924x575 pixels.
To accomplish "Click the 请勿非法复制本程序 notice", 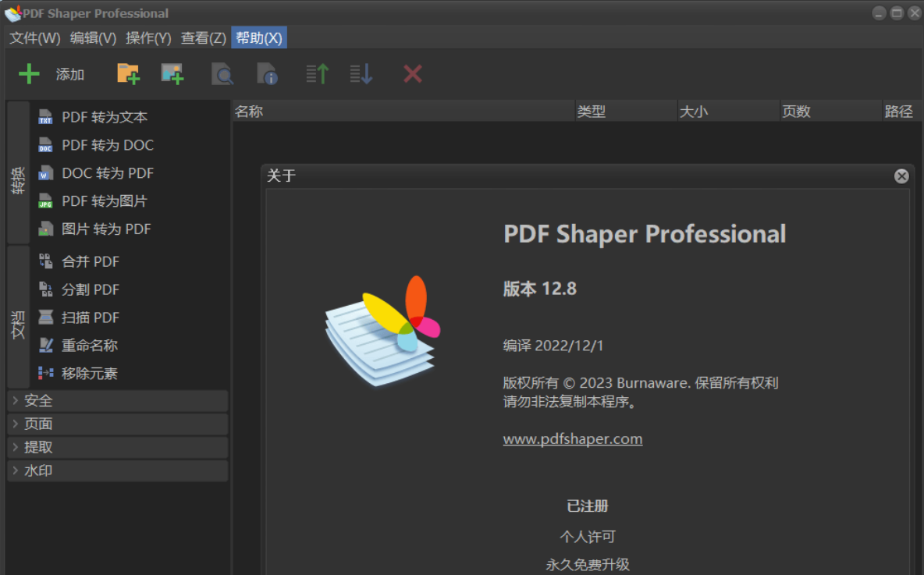I will [570, 402].
